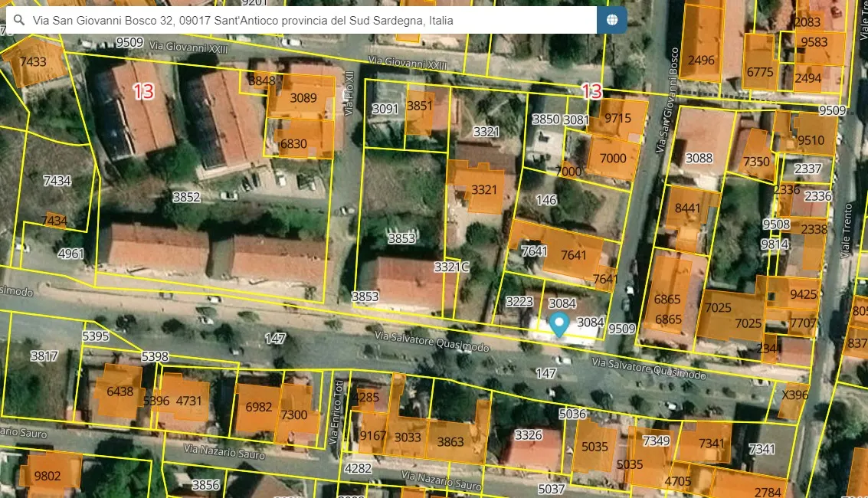This screenshot has height=498, width=868.
Task: Select building parcel 7300
Action: 296,414
